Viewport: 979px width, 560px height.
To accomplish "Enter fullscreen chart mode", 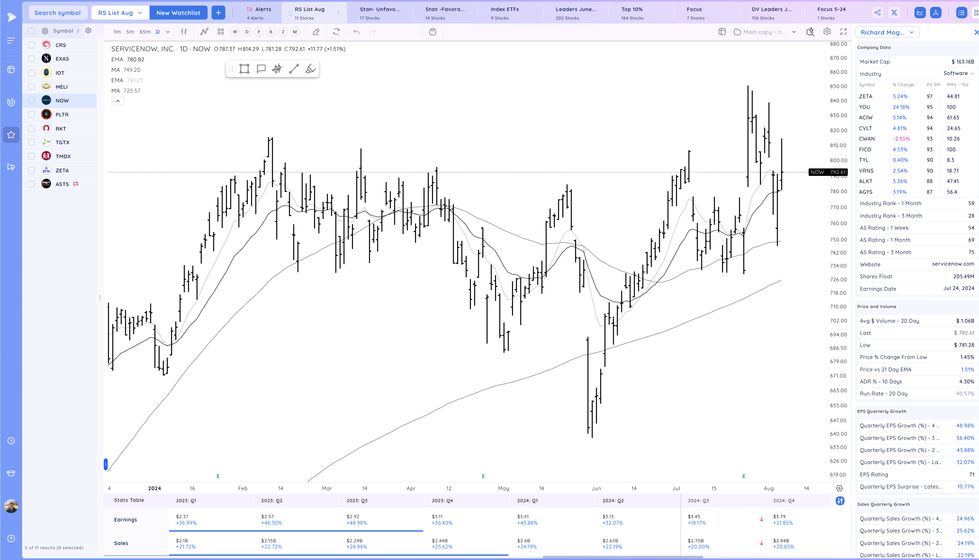I will [x=843, y=32].
